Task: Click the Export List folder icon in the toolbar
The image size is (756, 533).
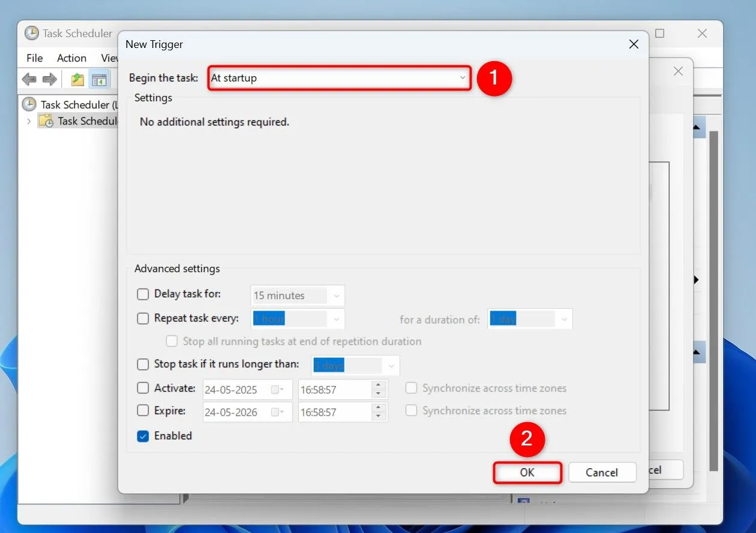Action: (77, 79)
